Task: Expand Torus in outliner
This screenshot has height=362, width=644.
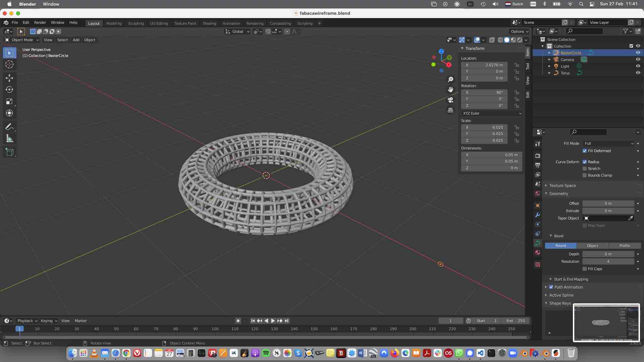Action: point(549,73)
